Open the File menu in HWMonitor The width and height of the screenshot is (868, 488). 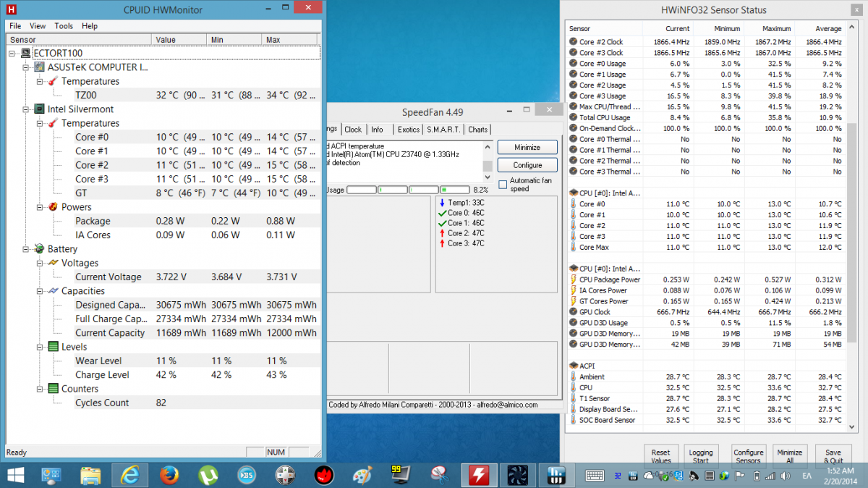15,26
